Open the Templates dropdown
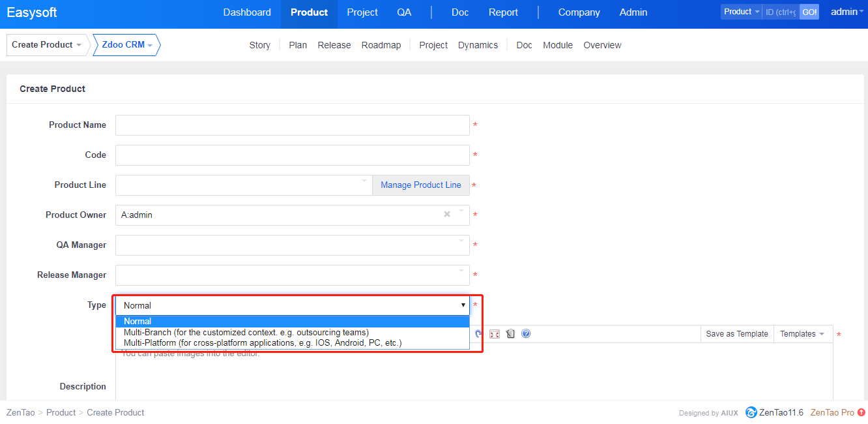 coord(802,334)
